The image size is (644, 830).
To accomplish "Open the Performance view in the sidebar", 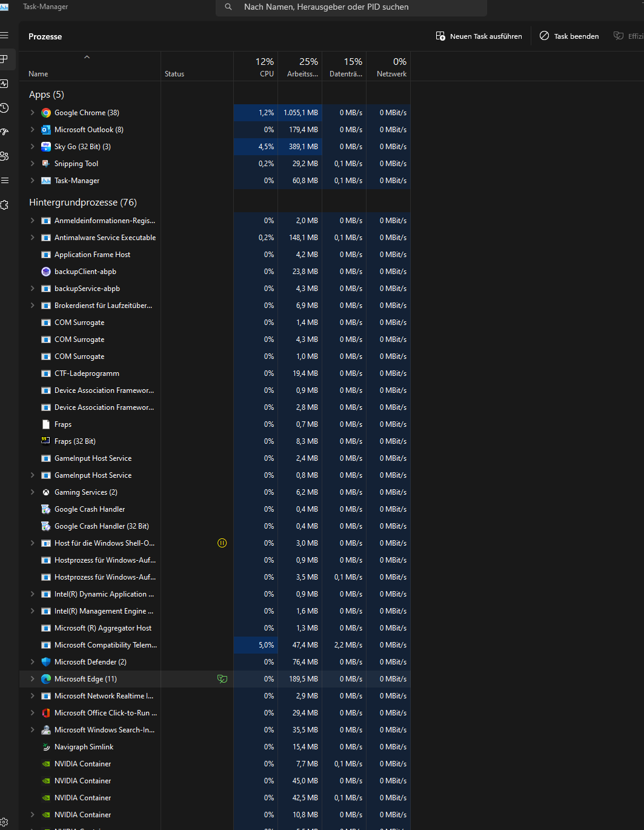I will click(5, 83).
